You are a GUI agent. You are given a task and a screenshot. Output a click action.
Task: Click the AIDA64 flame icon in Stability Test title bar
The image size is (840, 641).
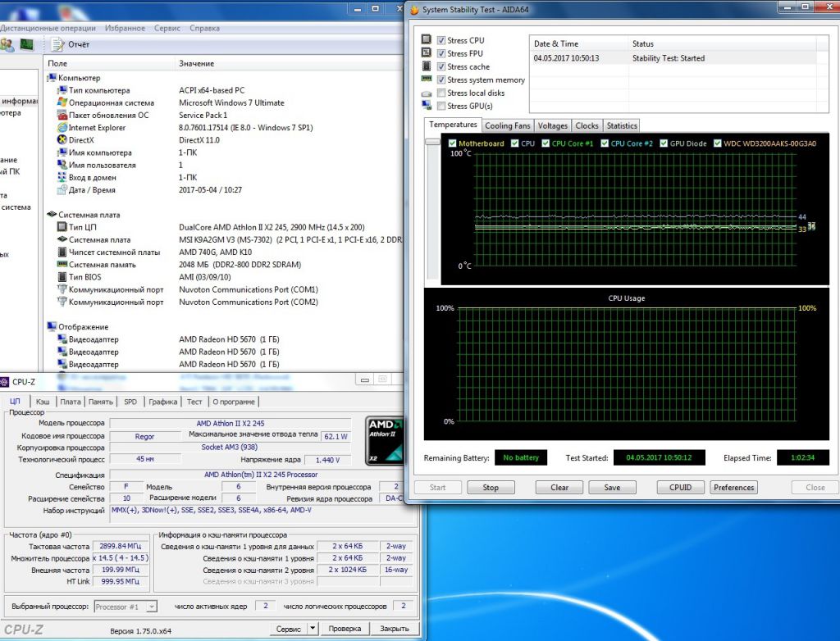[x=414, y=10]
